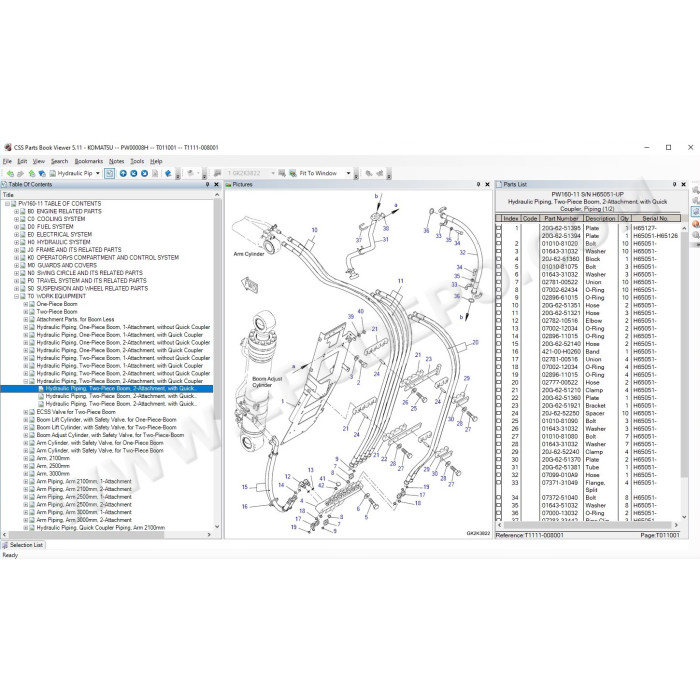Expand the Arm, 2500mm node
Screen dimensions: 700x700
click(25, 466)
